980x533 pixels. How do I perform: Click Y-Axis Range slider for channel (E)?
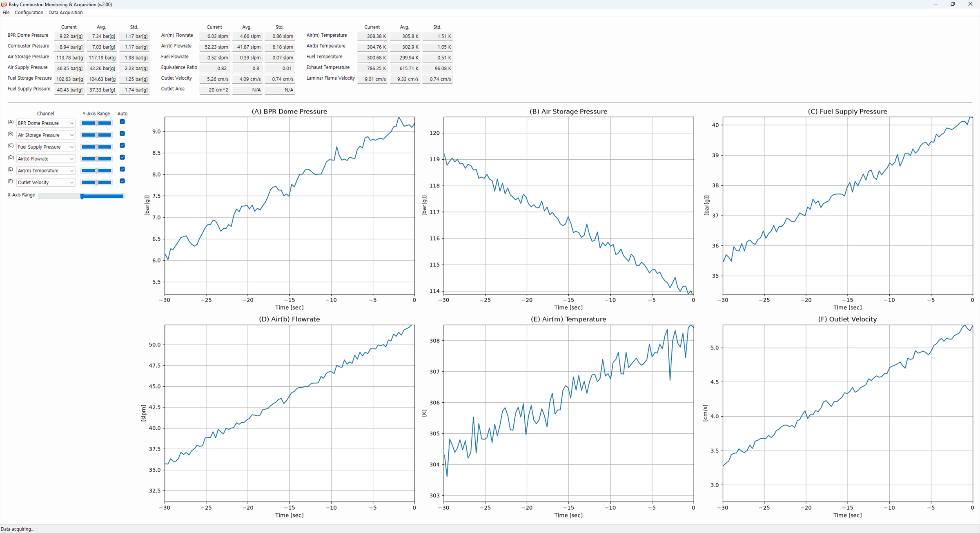96,170
